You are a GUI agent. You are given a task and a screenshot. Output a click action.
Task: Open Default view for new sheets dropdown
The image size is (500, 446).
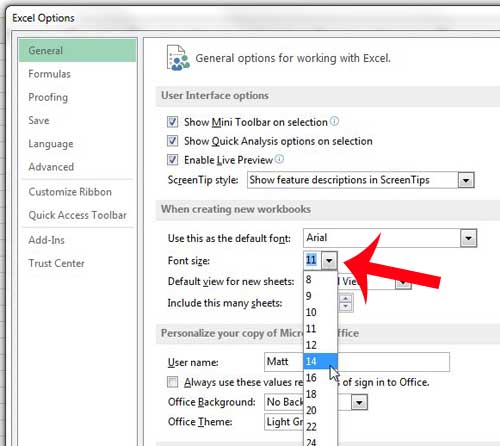tap(403, 283)
